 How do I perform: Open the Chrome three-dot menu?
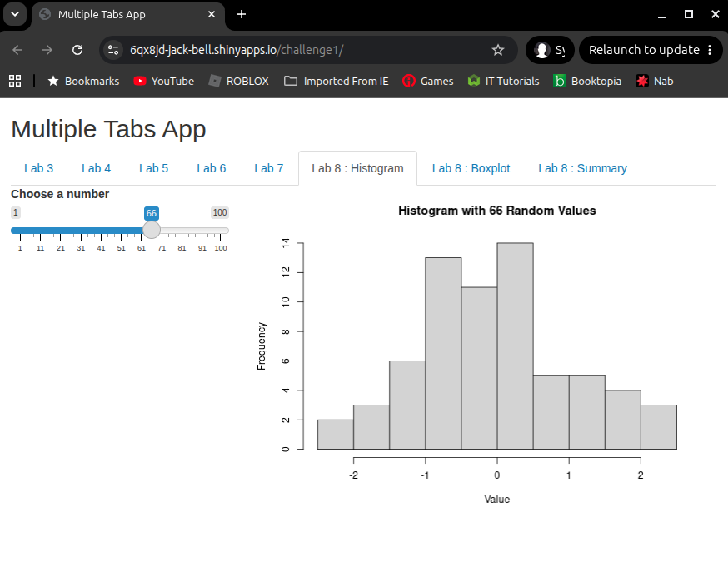tap(710, 50)
